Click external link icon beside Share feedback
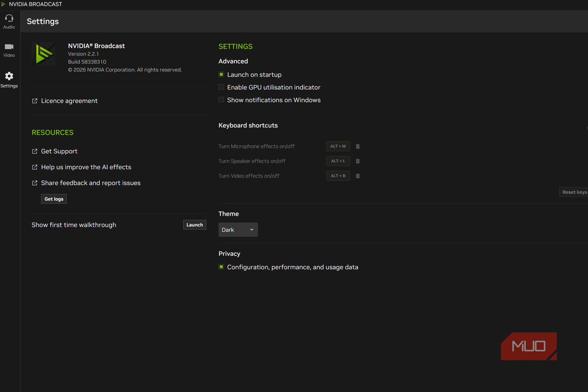The image size is (588, 392). (35, 183)
